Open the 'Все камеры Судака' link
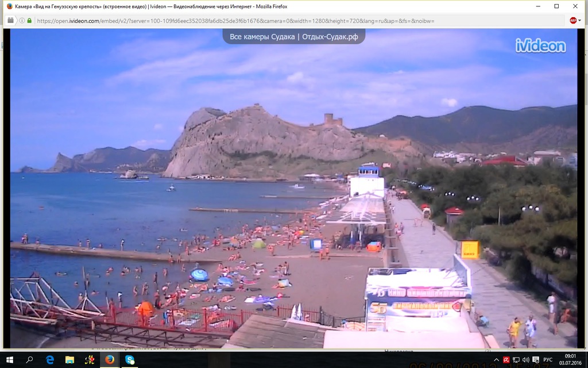This screenshot has width=588, height=368. (293, 36)
